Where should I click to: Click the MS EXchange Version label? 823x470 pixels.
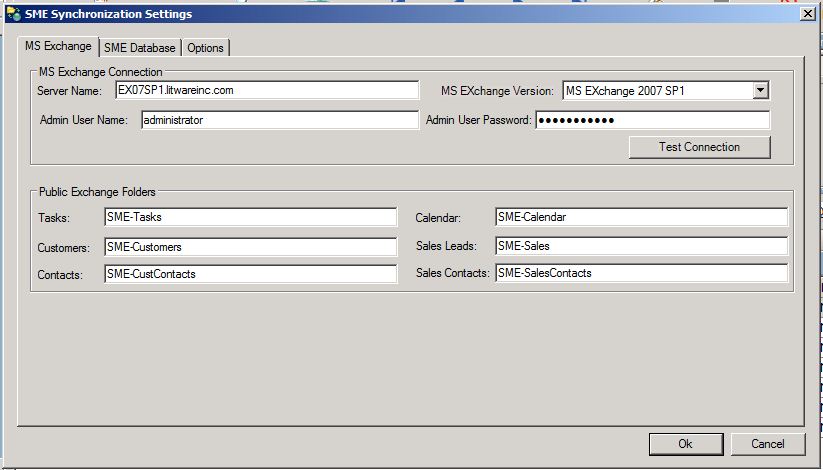click(x=497, y=91)
